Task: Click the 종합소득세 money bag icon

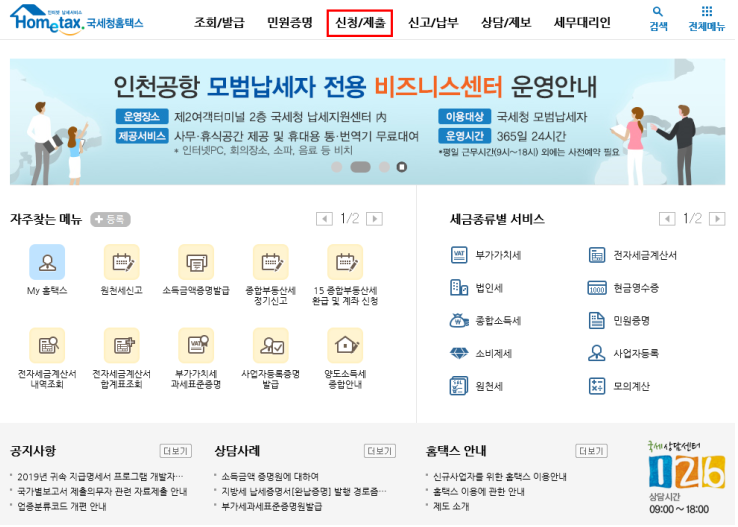Action: click(x=459, y=320)
